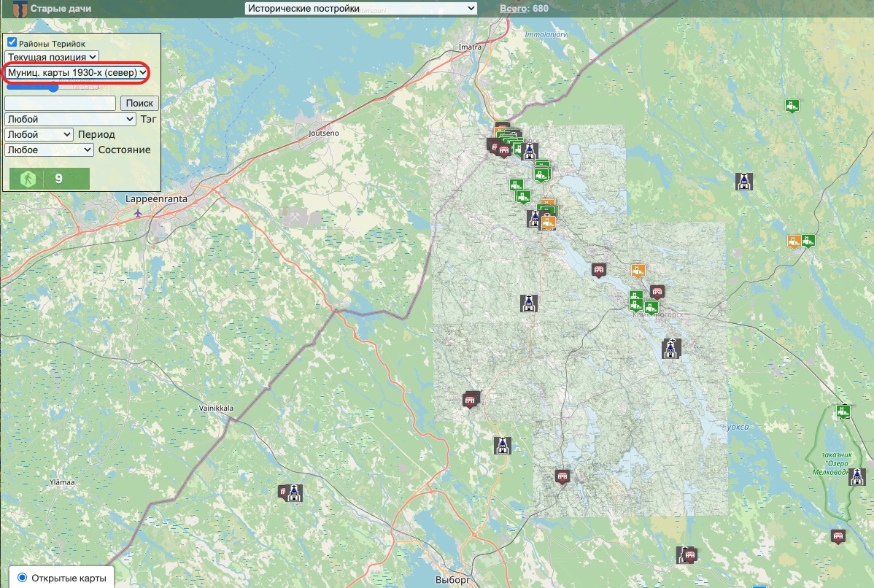The width and height of the screenshot is (874, 588).
Task: Uncheck the Районы Терийок checkbox
Action: [12, 43]
